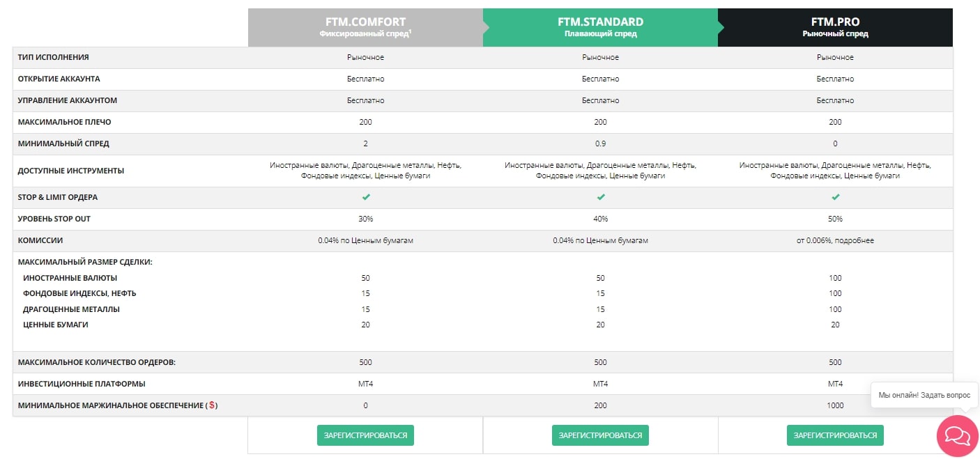Click the red dollar sign icon in margin row
The height and width of the screenshot is (459, 980).
point(211,405)
